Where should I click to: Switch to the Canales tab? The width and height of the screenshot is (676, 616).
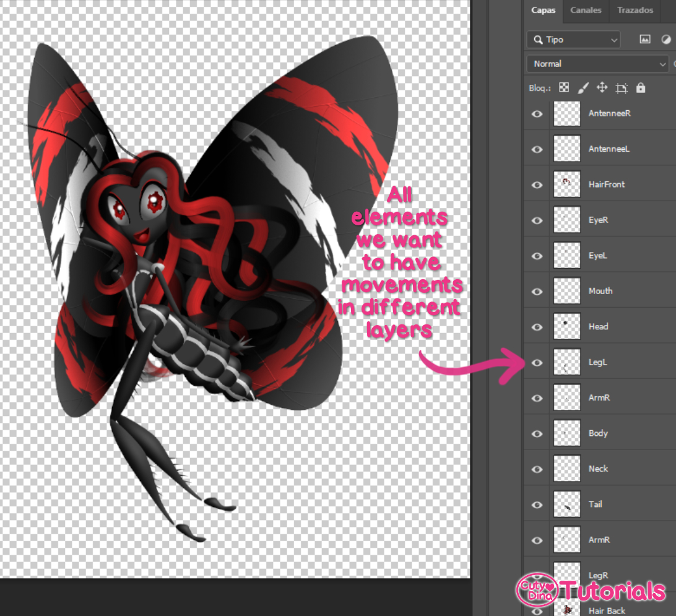click(x=585, y=10)
